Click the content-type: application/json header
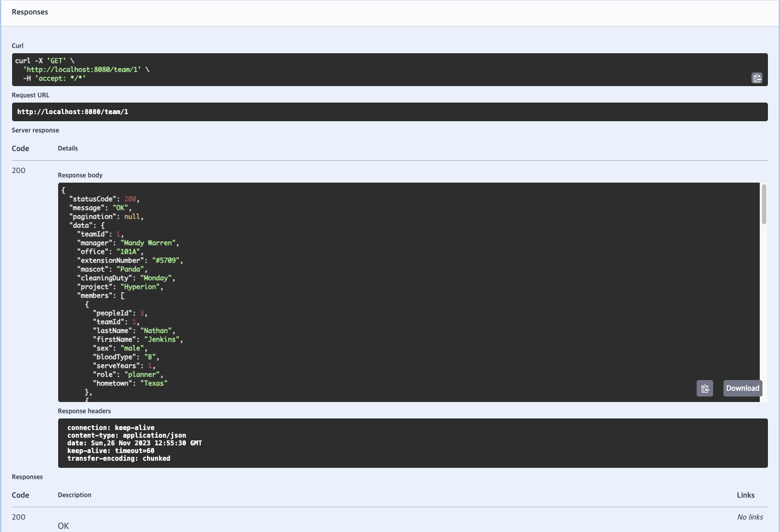Screen dimensions: 780x532 click(127, 435)
